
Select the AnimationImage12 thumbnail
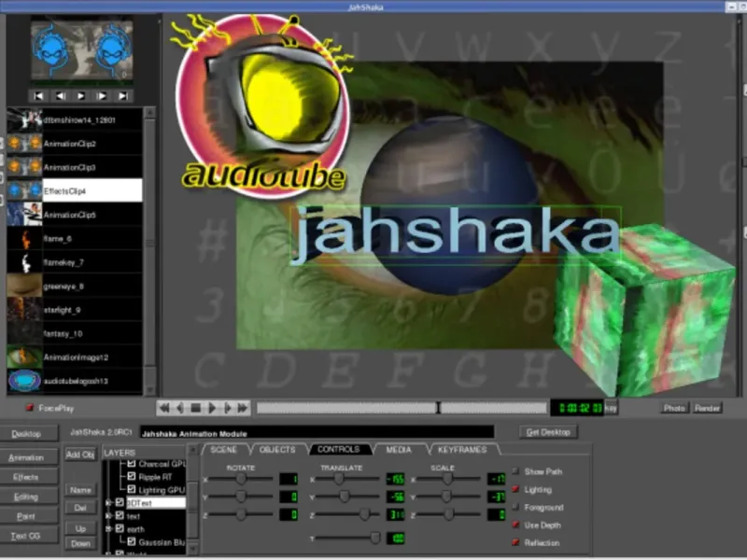[24, 357]
